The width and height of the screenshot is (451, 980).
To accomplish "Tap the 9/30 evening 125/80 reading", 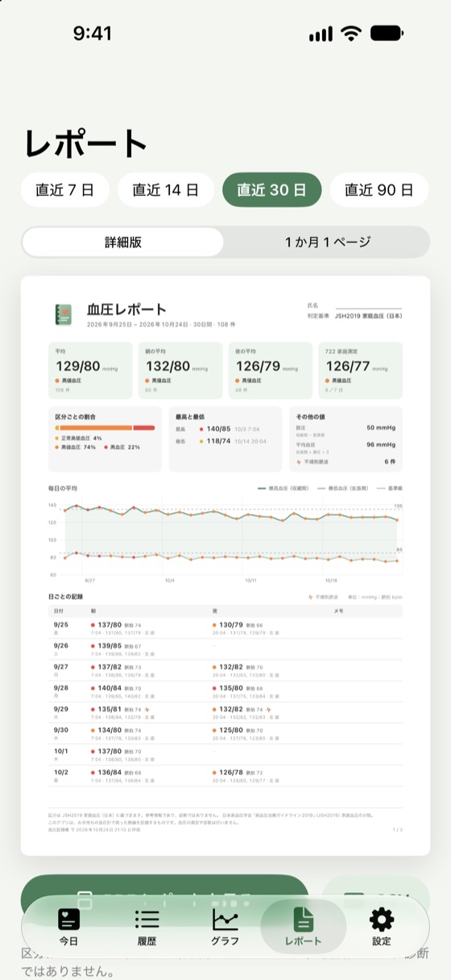I will [x=231, y=729].
